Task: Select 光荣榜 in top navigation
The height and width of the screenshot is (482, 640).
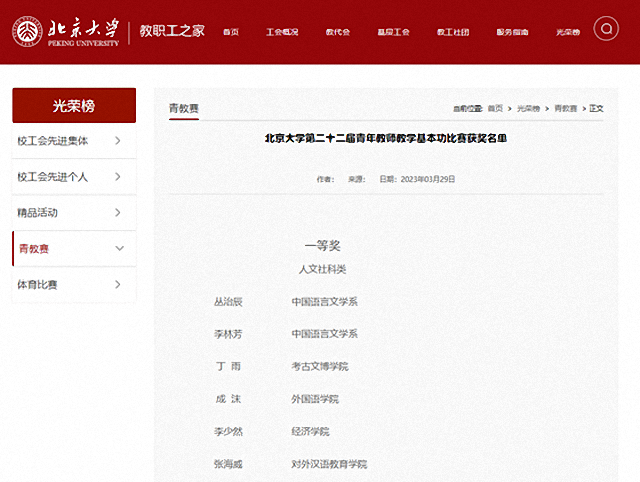Action: 567,32
